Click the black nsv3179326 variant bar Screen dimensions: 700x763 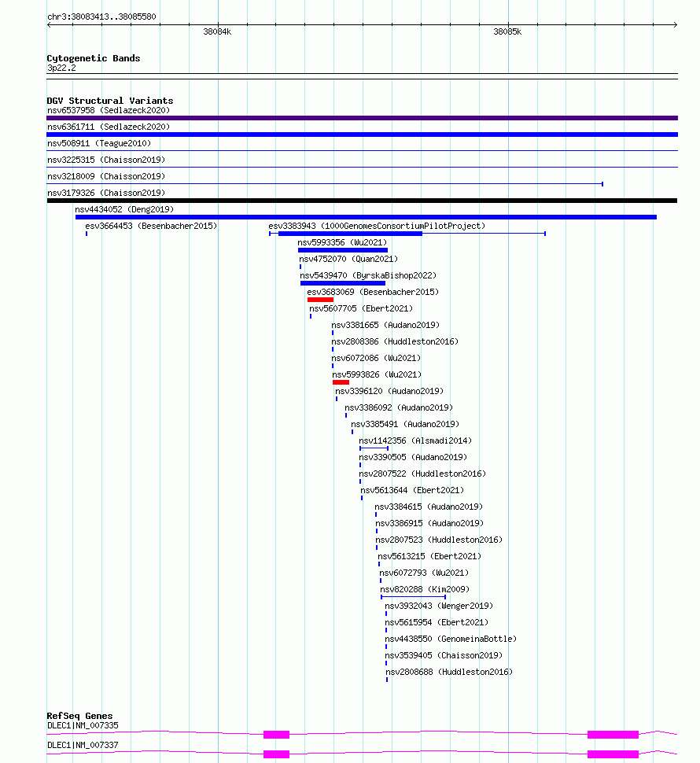click(362, 201)
